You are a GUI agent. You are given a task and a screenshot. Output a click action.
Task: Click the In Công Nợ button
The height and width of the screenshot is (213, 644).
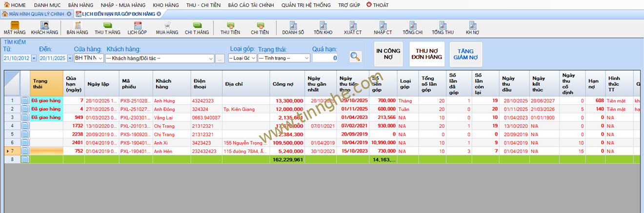click(388, 54)
